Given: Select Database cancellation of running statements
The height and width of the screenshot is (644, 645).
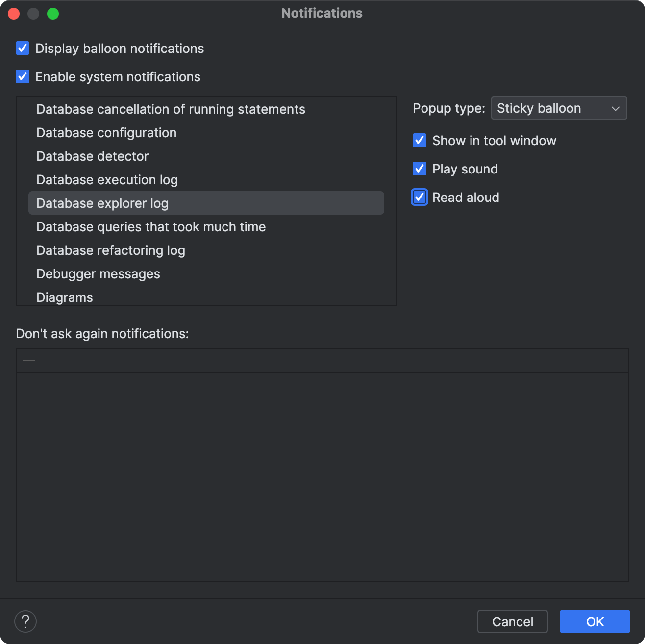Looking at the screenshot, I should pyautogui.click(x=171, y=109).
